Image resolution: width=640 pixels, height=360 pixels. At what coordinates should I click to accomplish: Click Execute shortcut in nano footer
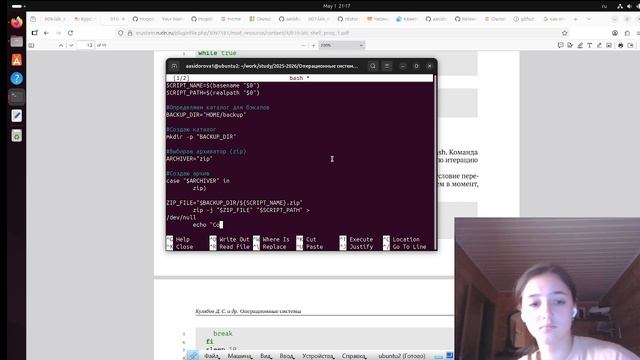click(x=356, y=240)
